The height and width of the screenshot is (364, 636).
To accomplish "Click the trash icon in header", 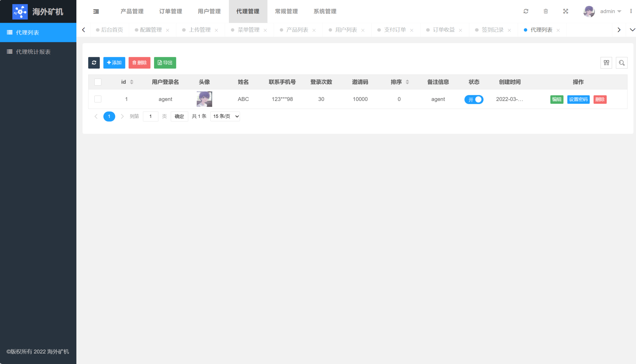I will coord(546,11).
